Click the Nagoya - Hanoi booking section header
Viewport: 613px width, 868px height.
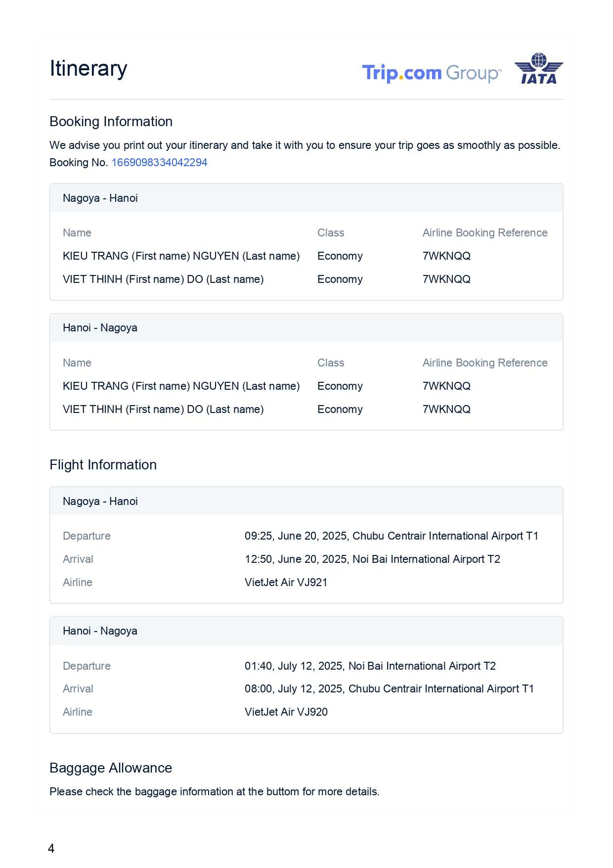point(100,198)
